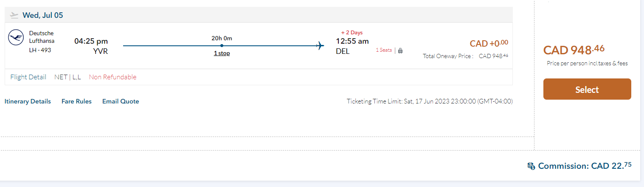The width and height of the screenshot is (644, 187).
Task: Click the CAD +0.00 fare difference
Action: coord(489,43)
